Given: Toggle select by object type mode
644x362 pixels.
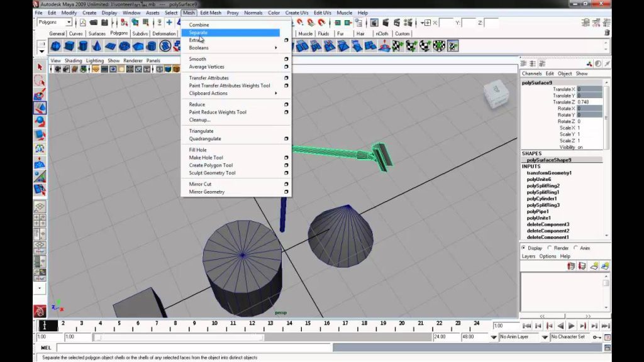Looking at the screenshot, I should [135, 23].
